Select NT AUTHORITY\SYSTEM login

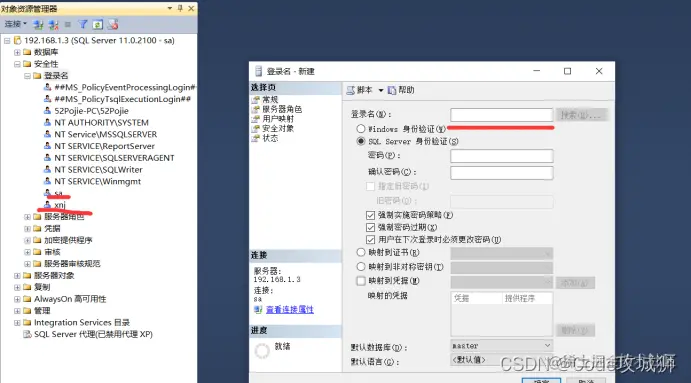(x=101, y=123)
